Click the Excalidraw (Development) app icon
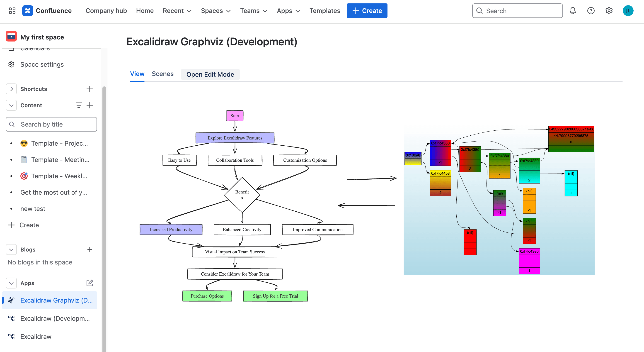Viewport: 644px width, 352px height. (11, 318)
